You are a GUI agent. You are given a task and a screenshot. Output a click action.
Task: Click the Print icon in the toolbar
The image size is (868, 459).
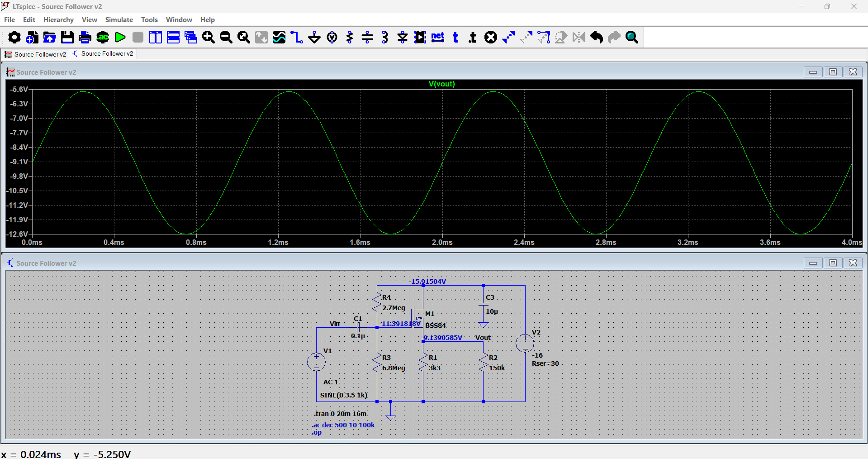tap(85, 37)
